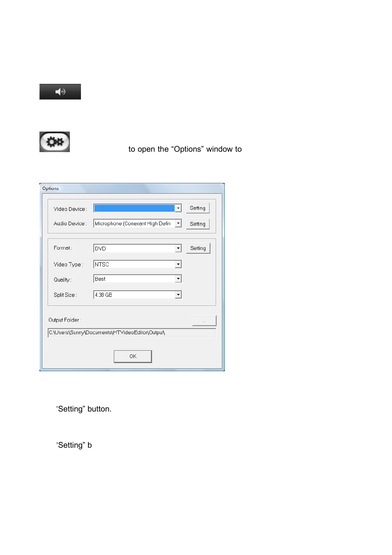The height and width of the screenshot is (555, 392).
Task: Click the Format Setting button
Action: tap(198, 248)
